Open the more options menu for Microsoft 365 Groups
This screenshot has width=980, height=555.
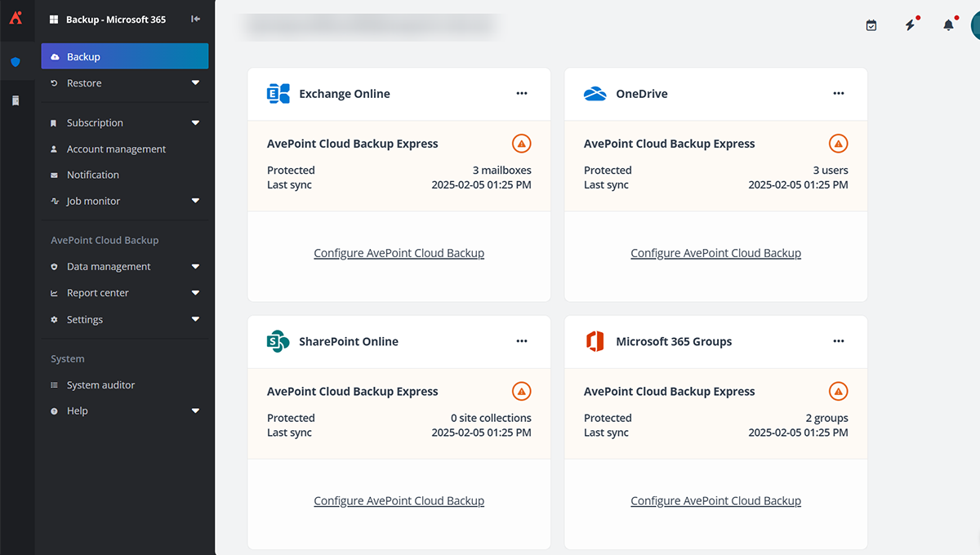pos(839,342)
